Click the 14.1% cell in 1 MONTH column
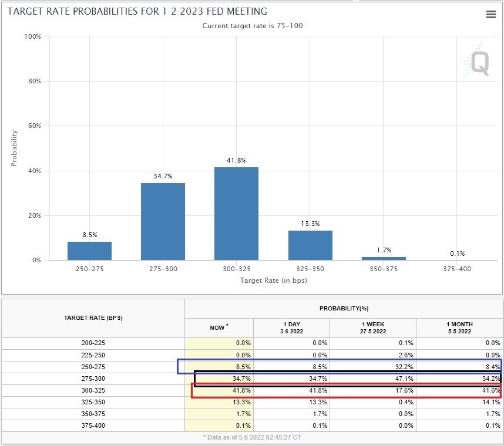Image resolution: width=504 pixels, height=446 pixels. pyautogui.click(x=491, y=402)
